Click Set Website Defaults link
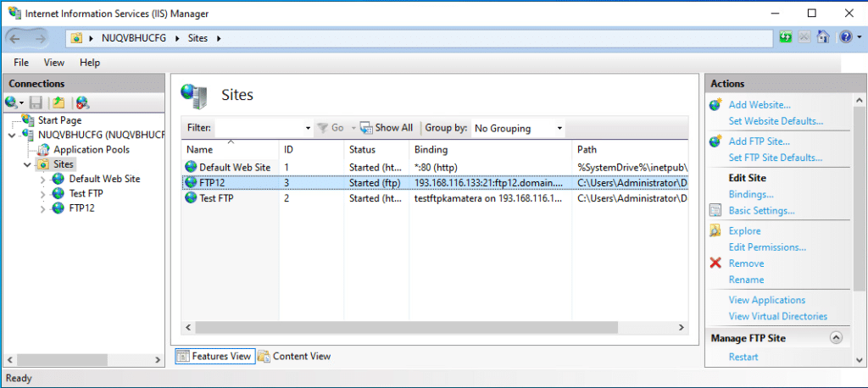This screenshot has height=388, width=868. (x=776, y=120)
